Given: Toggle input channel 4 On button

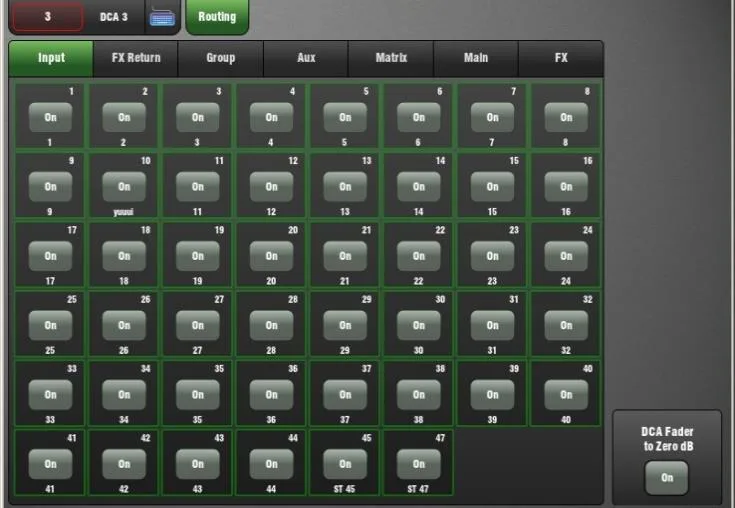Looking at the screenshot, I should (271, 117).
